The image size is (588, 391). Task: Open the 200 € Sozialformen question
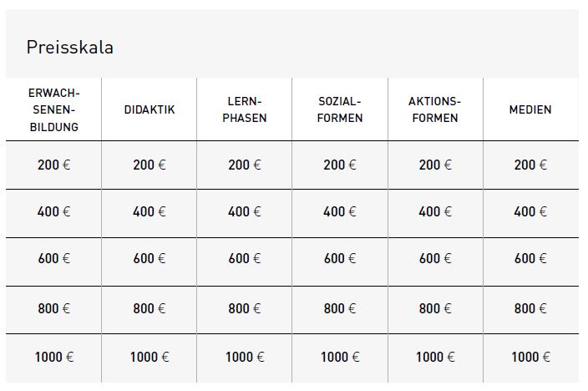[339, 165]
